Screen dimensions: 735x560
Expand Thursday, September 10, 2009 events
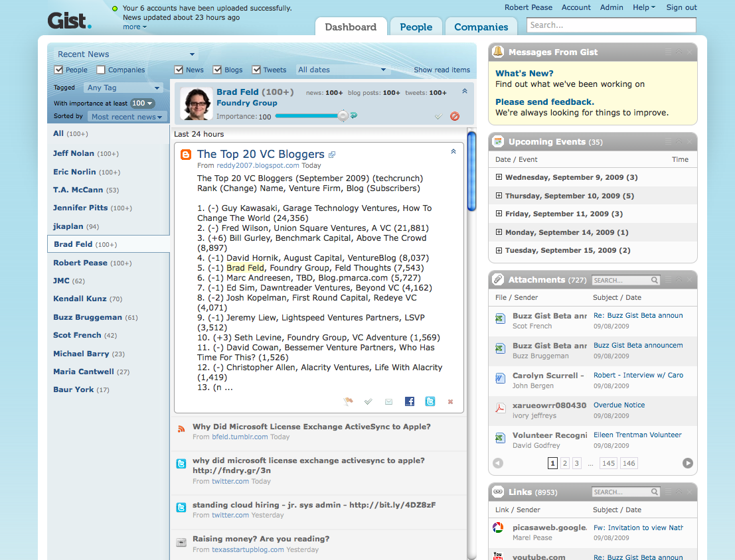[499, 196]
